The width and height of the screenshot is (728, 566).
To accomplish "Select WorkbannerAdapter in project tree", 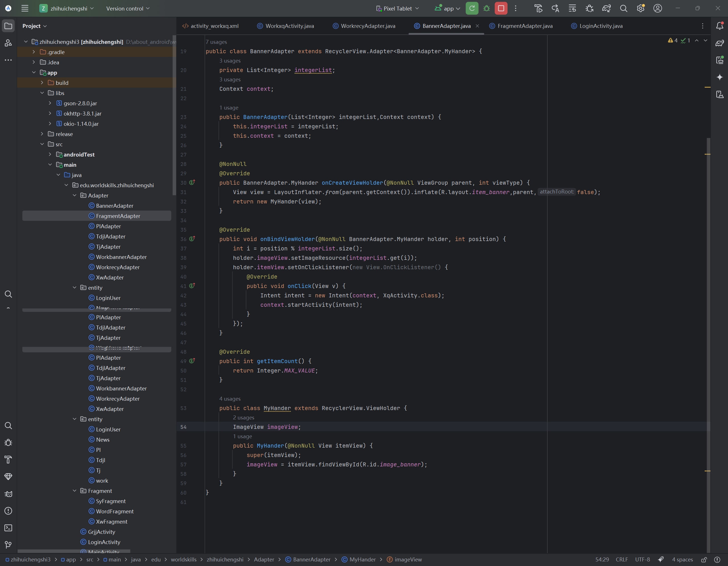I will tap(121, 257).
